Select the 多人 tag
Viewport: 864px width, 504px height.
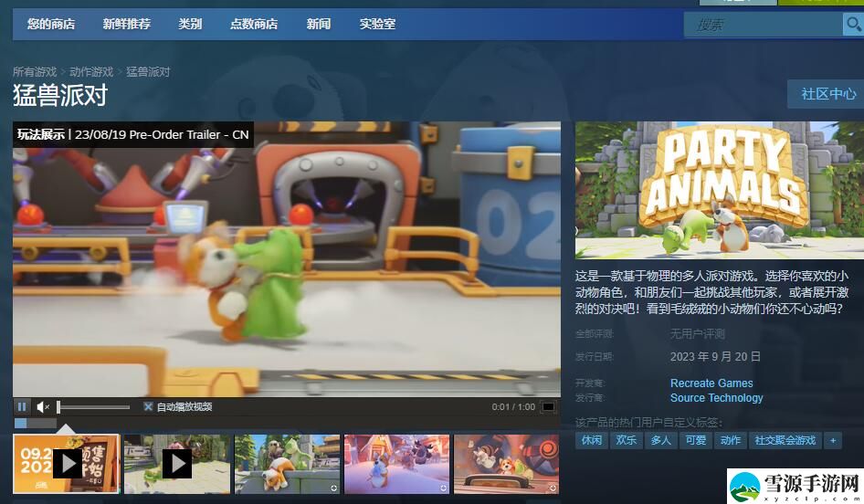[660, 440]
